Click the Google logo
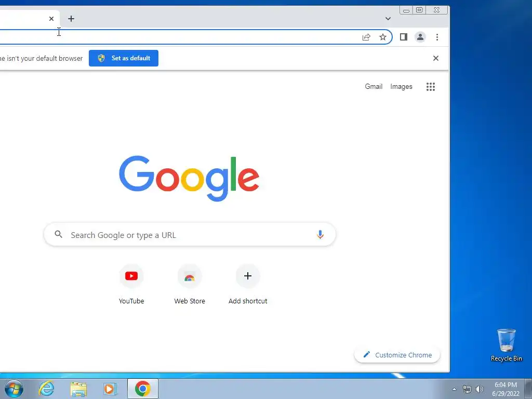This screenshot has width=532, height=399. point(189,178)
